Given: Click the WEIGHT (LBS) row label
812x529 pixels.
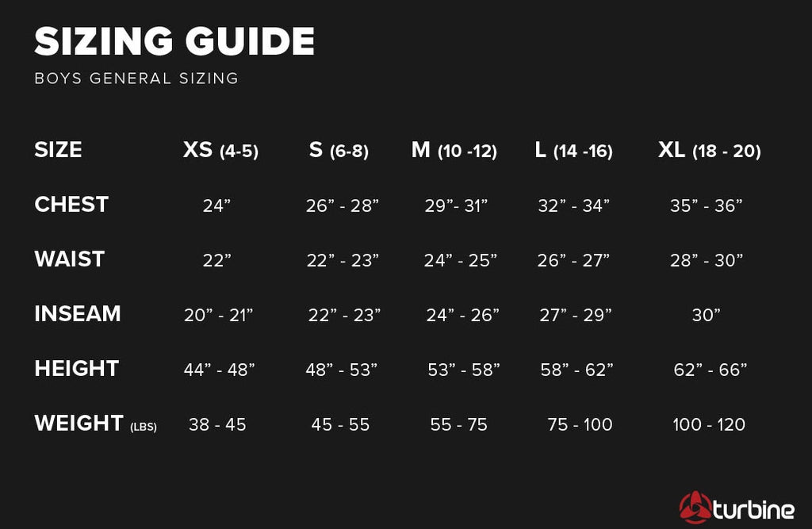Looking at the screenshot, I should tap(96, 424).
